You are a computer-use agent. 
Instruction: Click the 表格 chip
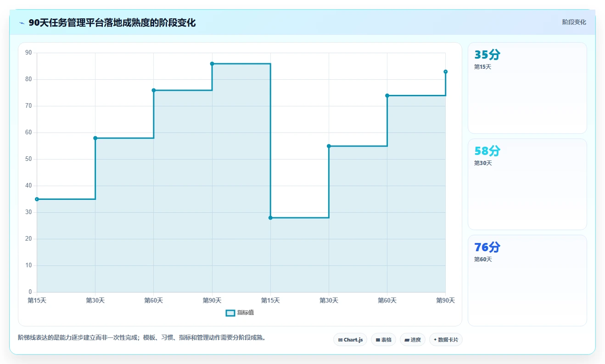tap(383, 340)
